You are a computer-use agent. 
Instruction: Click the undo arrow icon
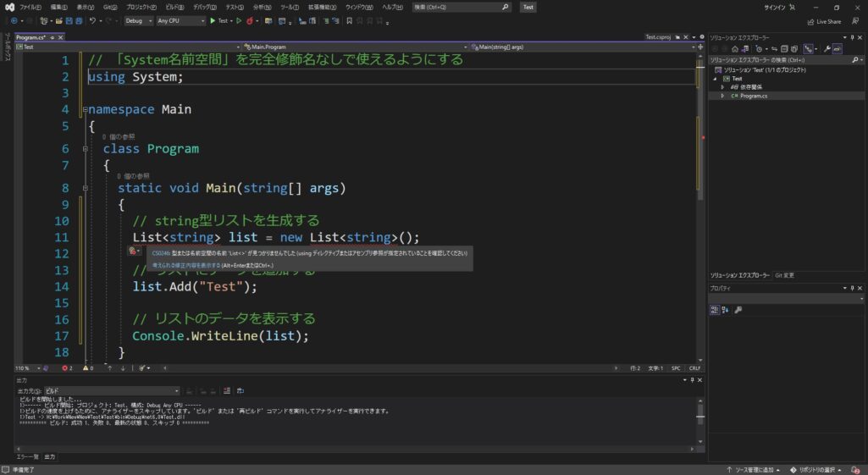92,20
